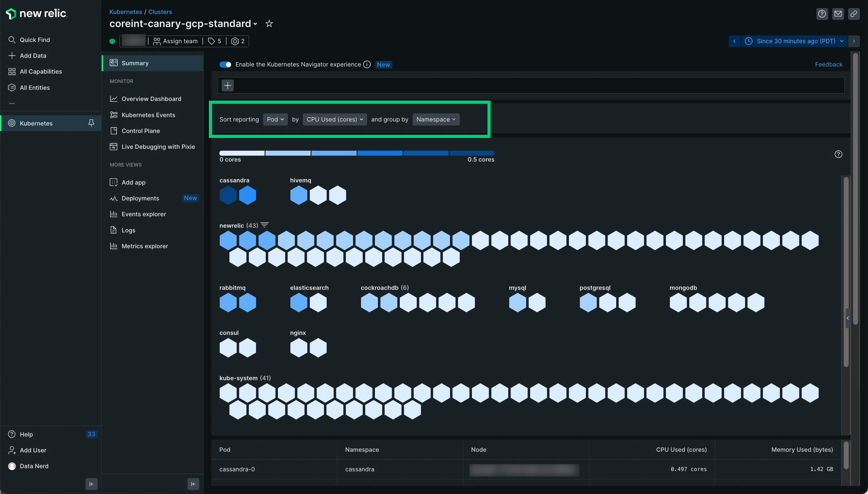Disable the Kubernetes Navigator experience toggle
The width and height of the screenshot is (868, 494).
225,64
